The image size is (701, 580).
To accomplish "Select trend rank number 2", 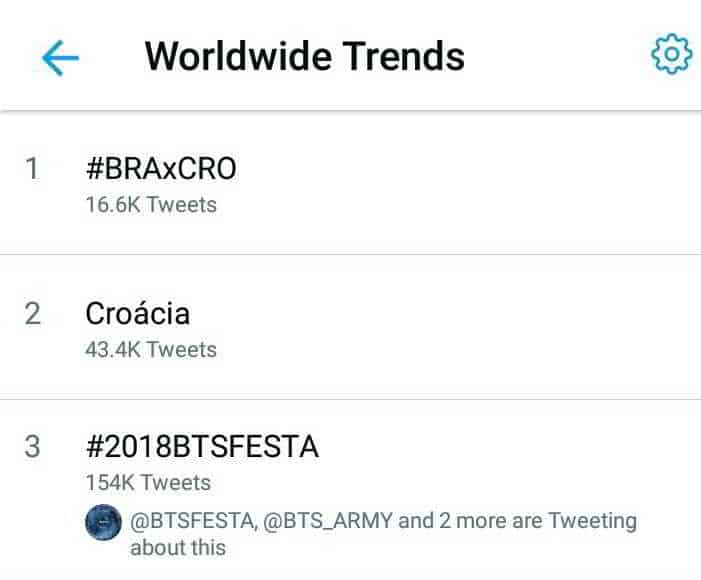I will pyautogui.click(x=33, y=315).
